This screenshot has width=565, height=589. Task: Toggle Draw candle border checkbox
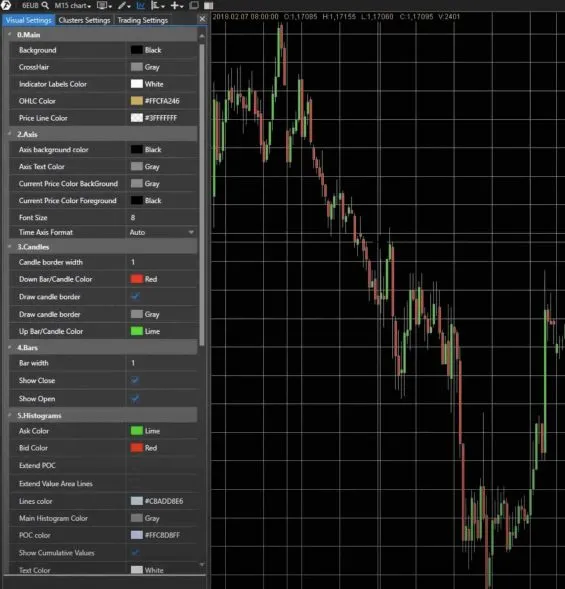tap(136, 296)
